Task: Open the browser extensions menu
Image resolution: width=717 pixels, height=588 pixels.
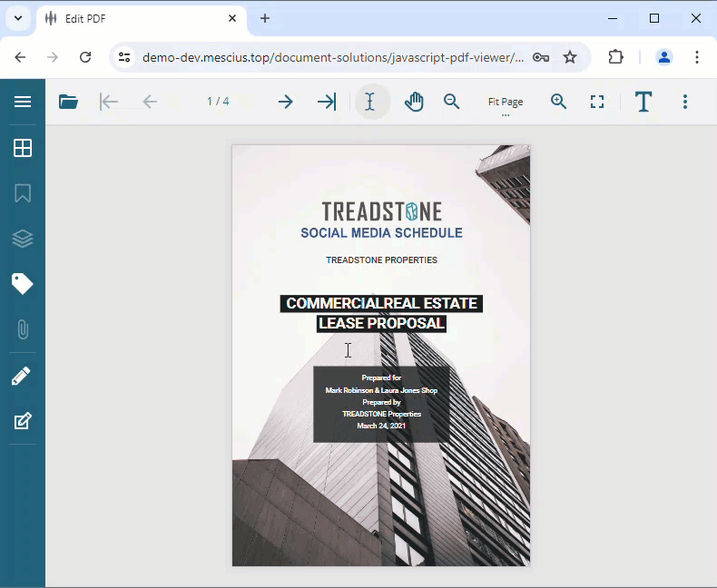Action: (616, 57)
